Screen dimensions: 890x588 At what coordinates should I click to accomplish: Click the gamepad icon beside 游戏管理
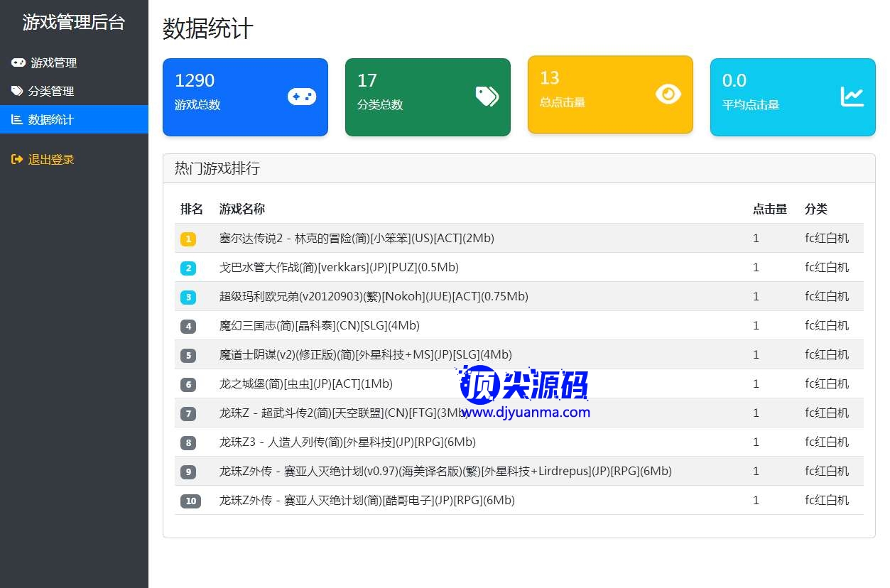pyautogui.click(x=18, y=62)
